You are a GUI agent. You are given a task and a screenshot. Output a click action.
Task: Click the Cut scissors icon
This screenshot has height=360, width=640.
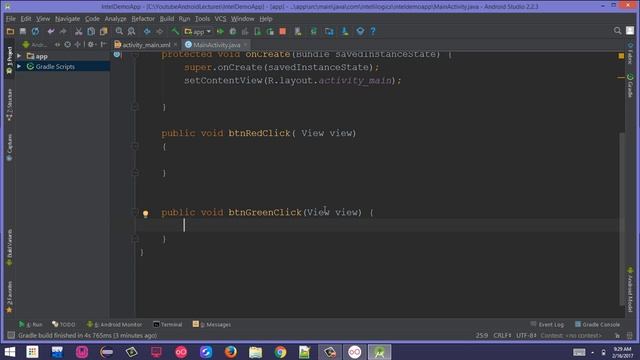(78, 31)
